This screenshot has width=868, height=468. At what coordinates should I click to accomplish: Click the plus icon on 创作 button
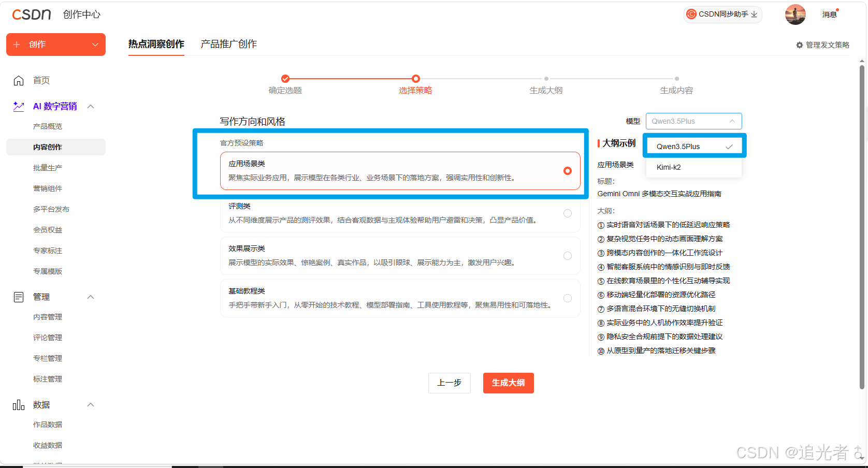[17, 45]
